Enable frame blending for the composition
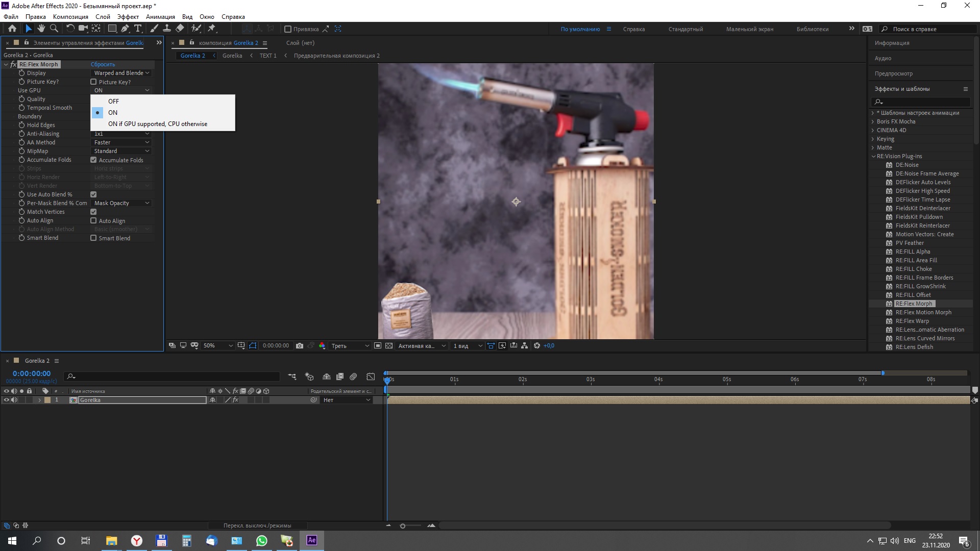The height and width of the screenshot is (551, 980). pos(340,377)
